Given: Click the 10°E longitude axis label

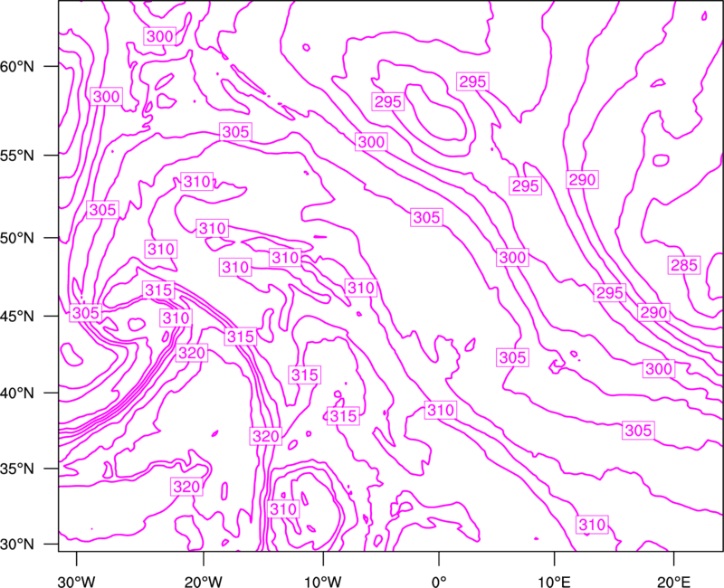Looking at the screenshot, I should click(554, 582).
